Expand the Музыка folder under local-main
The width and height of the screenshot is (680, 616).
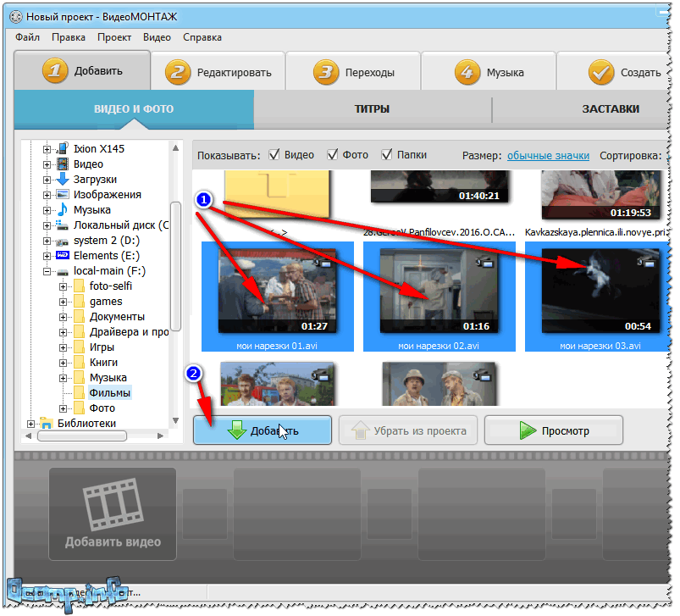(x=63, y=378)
